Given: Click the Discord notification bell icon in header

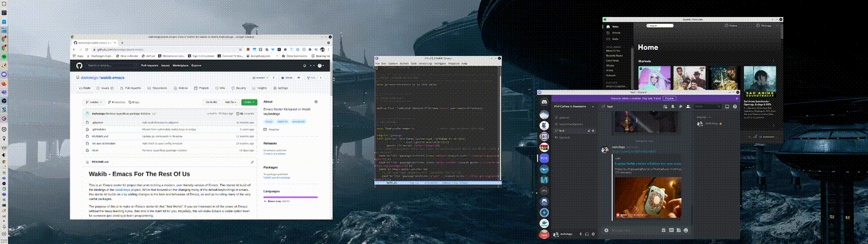Looking at the screenshot, I should coord(673,106).
